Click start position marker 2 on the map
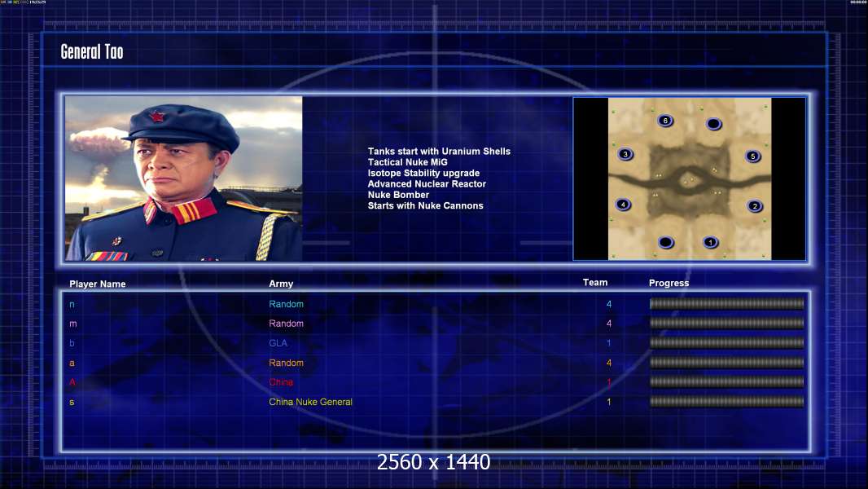 coord(755,206)
